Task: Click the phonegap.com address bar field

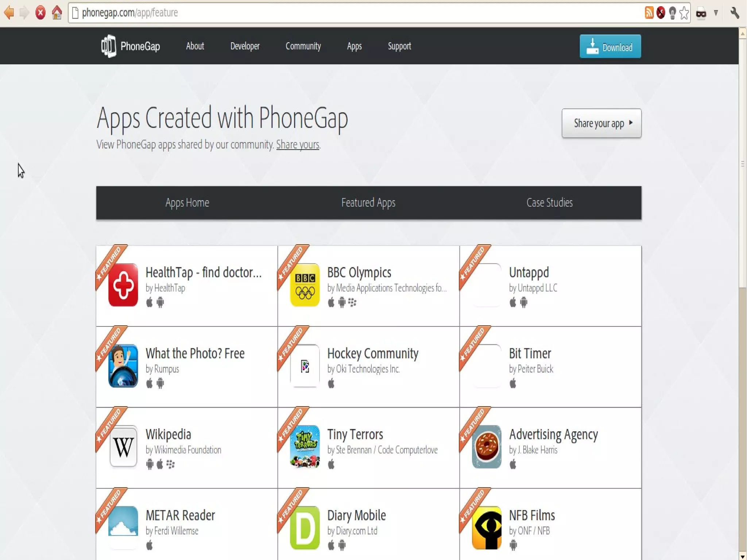Action: click(x=357, y=13)
